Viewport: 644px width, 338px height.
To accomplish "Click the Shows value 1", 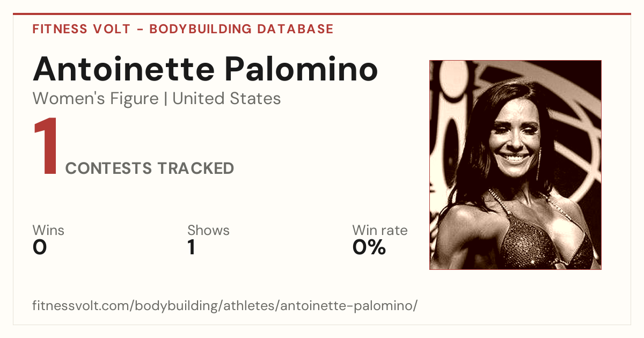I will pyautogui.click(x=191, y=247).
